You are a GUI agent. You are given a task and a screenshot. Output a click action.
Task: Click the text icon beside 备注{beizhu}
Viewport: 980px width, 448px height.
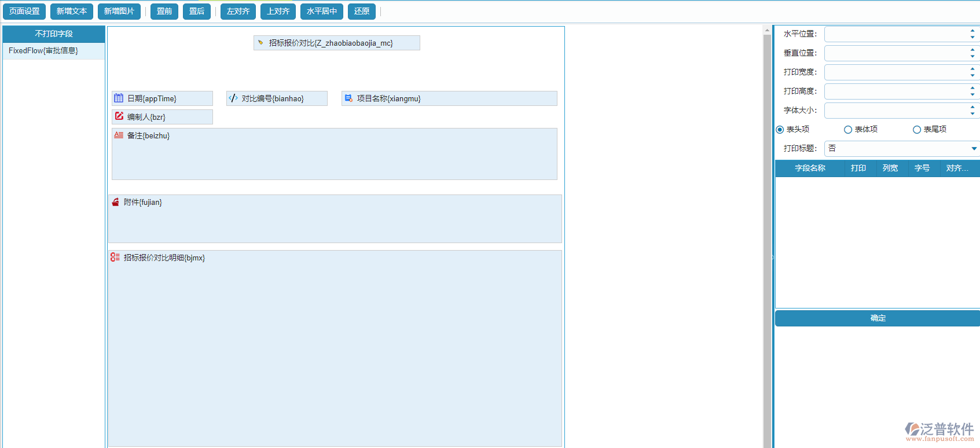[119, 135]
